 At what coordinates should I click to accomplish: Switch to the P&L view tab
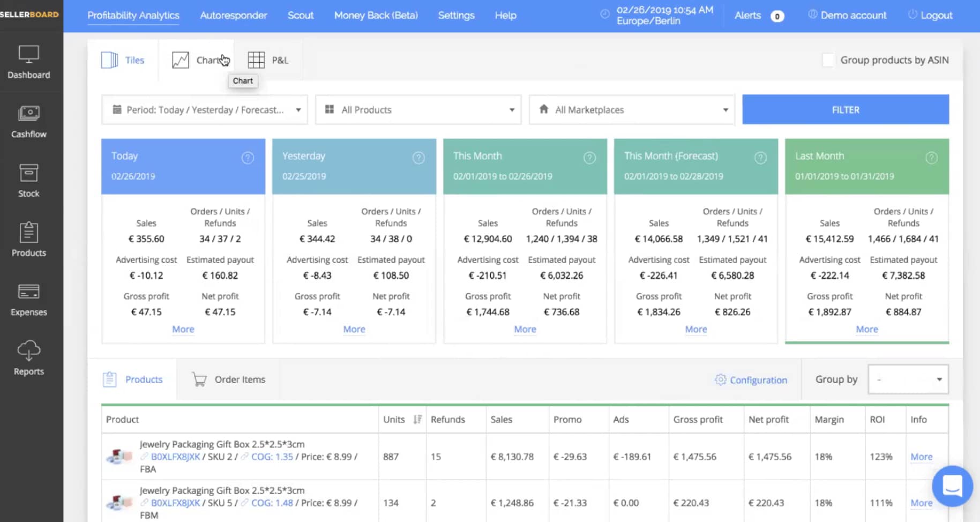[268, 60]
